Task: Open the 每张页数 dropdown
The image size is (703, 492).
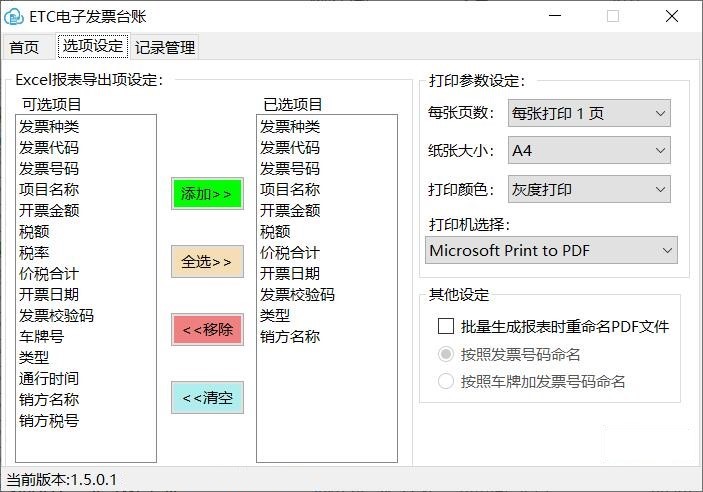Action: (589, 113)
